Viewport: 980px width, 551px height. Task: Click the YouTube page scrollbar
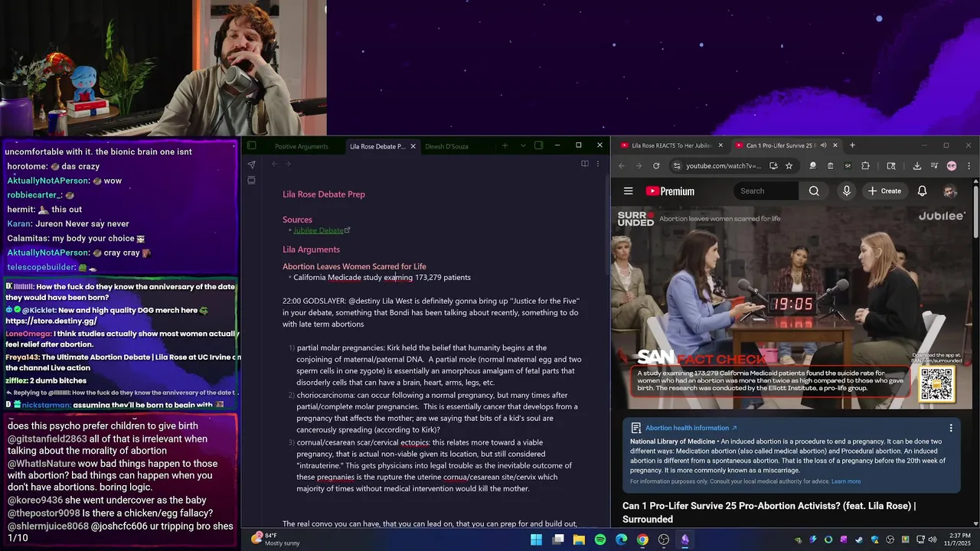pos(976,210)
